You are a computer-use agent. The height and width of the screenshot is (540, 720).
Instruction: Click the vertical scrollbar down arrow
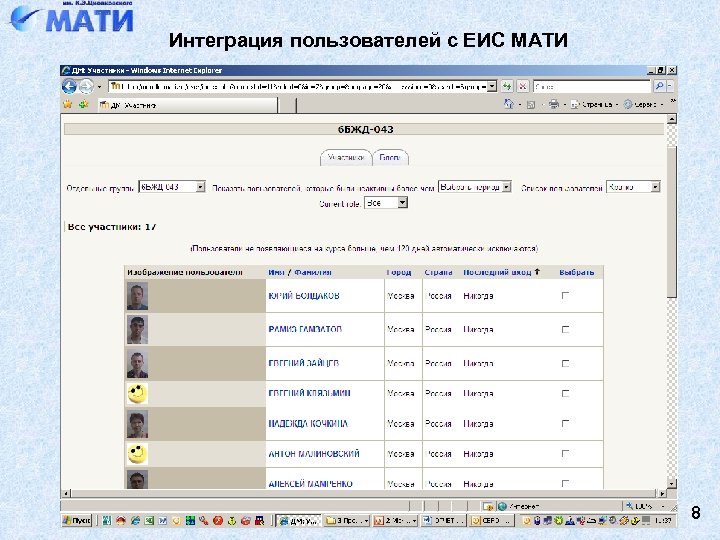click(x=672, y=484)
